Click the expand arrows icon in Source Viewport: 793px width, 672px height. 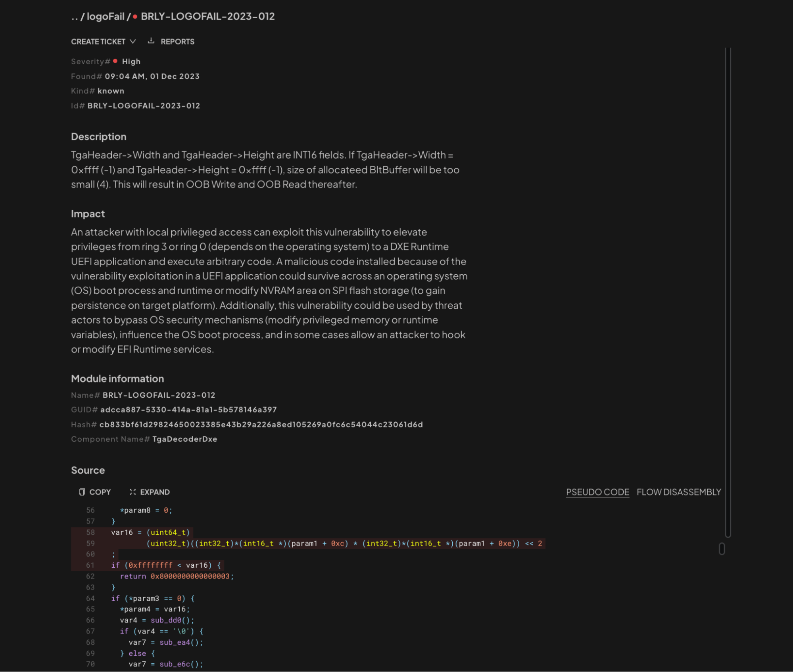[132, 492]
